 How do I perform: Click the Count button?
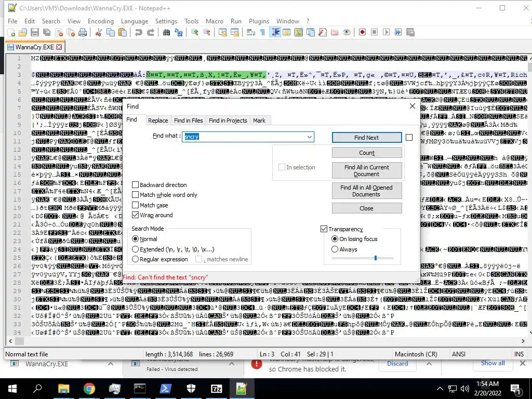(367, 153)
